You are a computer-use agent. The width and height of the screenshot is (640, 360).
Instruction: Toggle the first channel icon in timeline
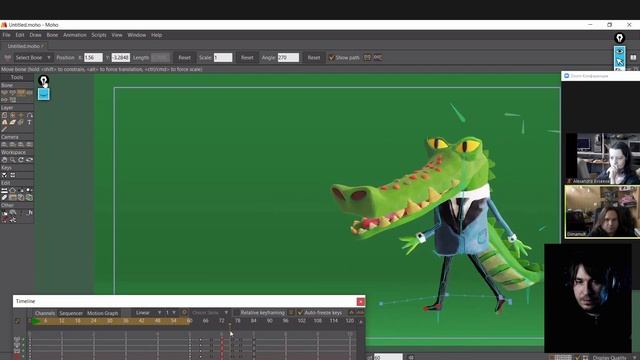[x=17, y=339]
